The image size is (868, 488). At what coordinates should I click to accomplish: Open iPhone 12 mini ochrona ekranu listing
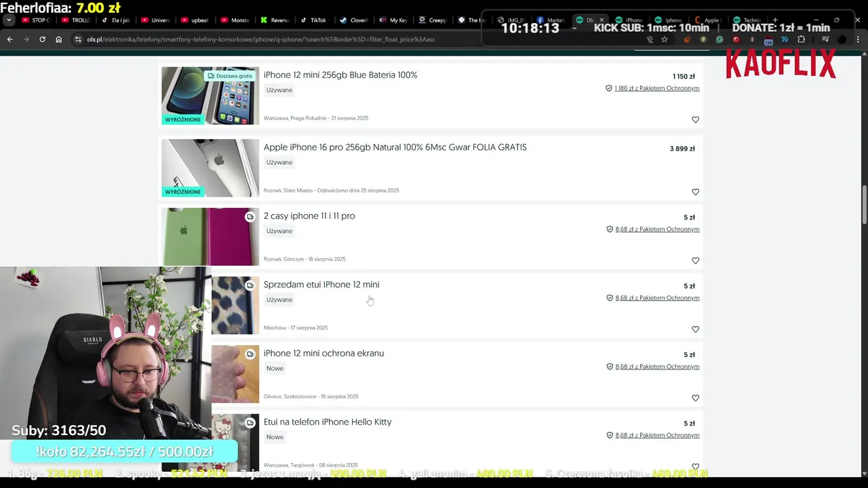click(x=323, y=353)
